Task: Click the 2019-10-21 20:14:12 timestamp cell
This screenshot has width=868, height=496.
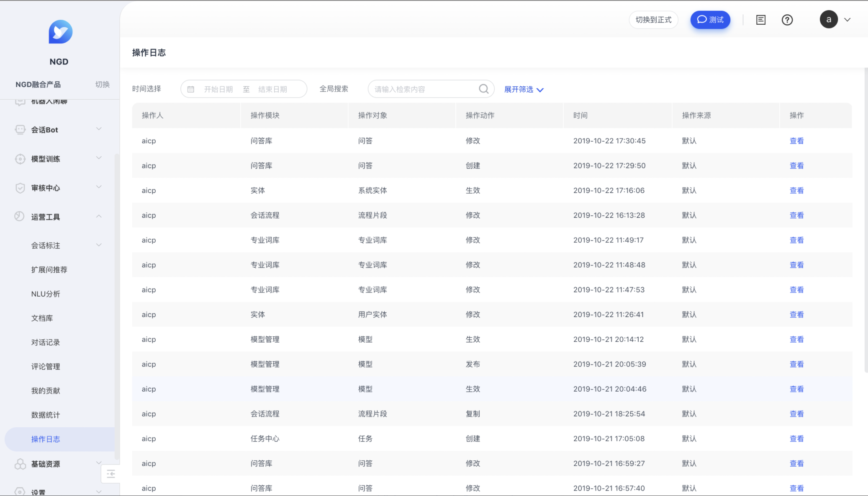Action: (609, 339)
